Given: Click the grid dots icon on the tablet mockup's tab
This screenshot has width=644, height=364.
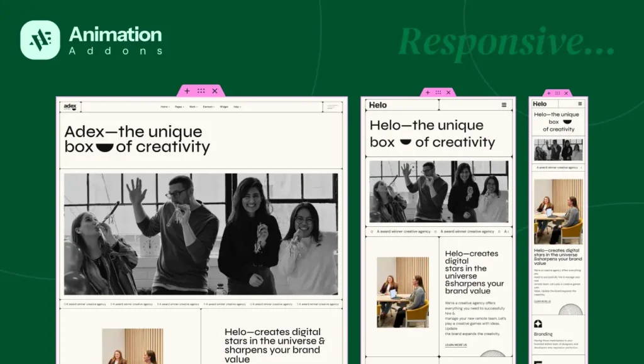Looking at the screenshot, I should [x=438, y=92].
